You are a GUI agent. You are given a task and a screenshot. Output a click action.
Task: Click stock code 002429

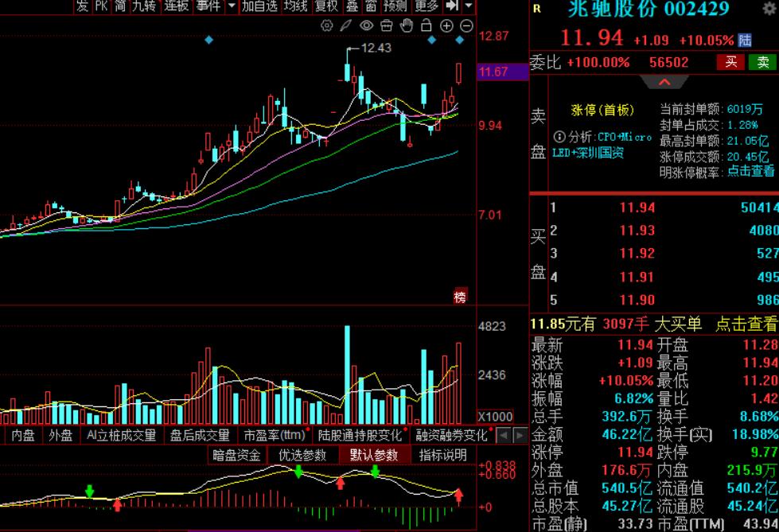click(696, 9)
